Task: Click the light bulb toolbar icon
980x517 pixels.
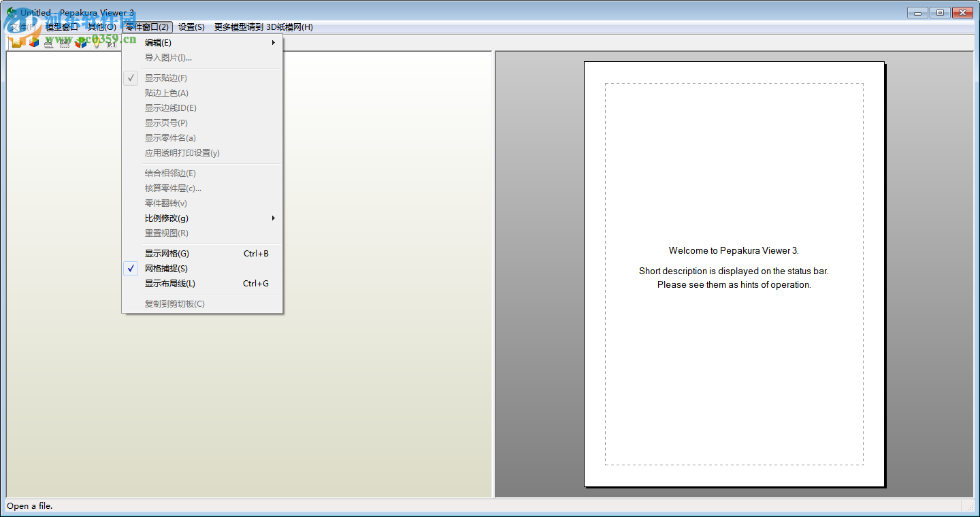Action: [x=97, y=43]
